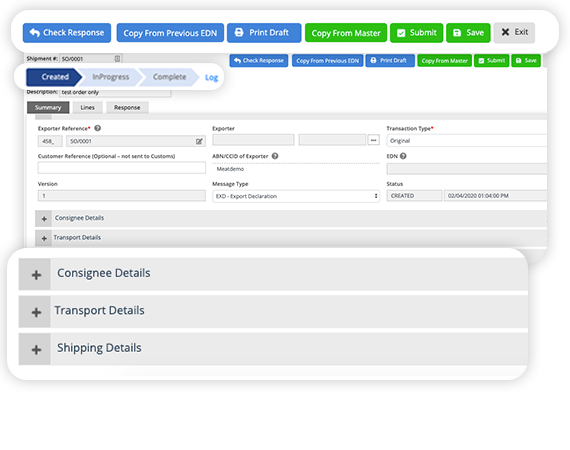This screenshot has width=570, height=450.
Task: Click the large Copy From Previous EDN button
Action: pos(170,33)
